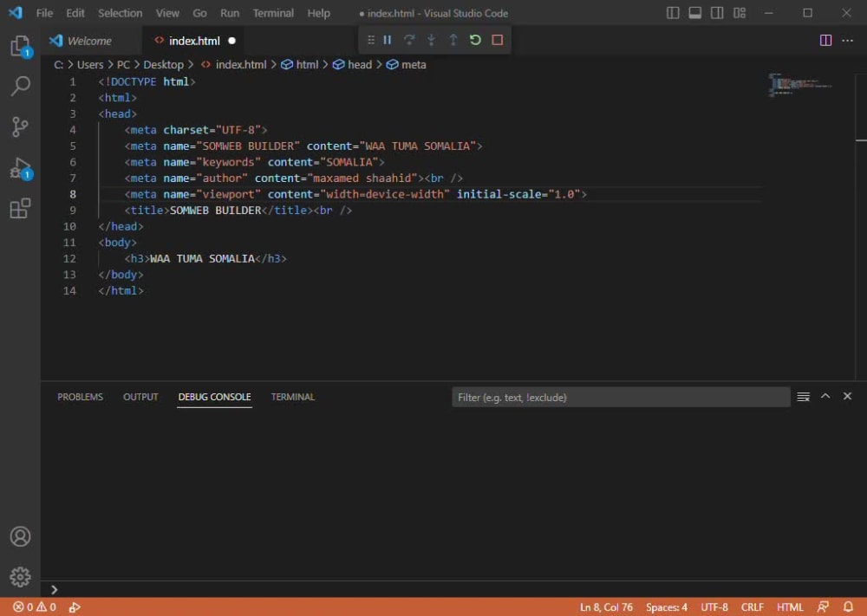867x616 pixels.
Task: Switch to the TERMINAL panel tab
Action: pyautogui.click(x=292, y=397)
